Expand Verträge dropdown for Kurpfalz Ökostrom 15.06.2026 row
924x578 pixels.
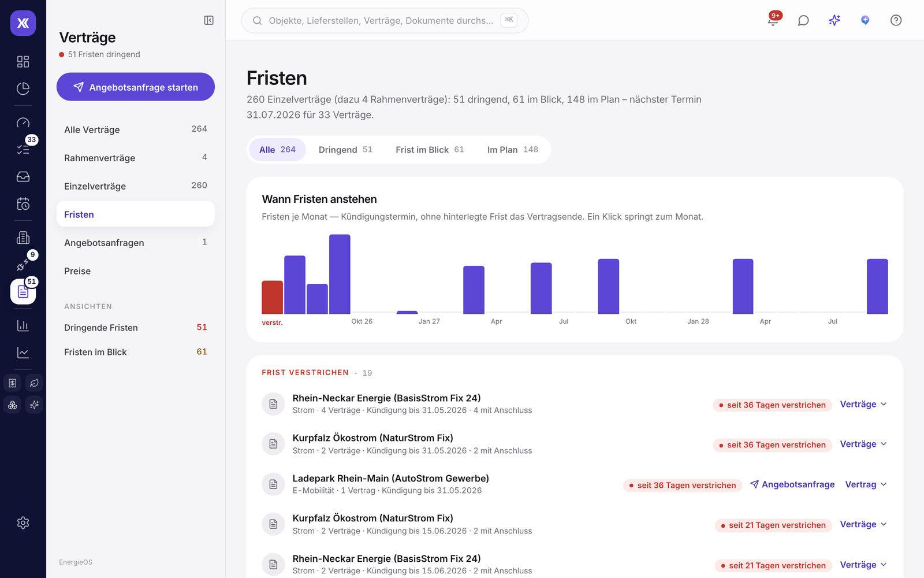coord(863,524)
